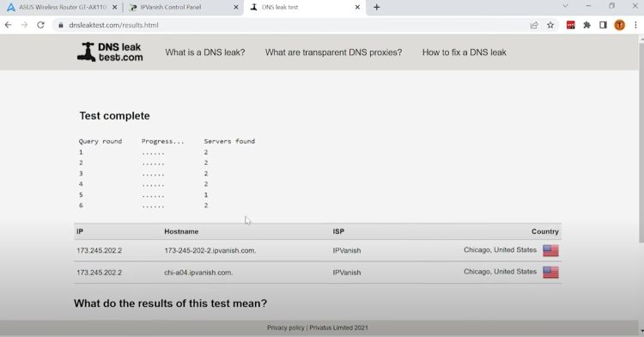Click the page vertical scrollbar
The image size is (644, 337).
[641, 142]
